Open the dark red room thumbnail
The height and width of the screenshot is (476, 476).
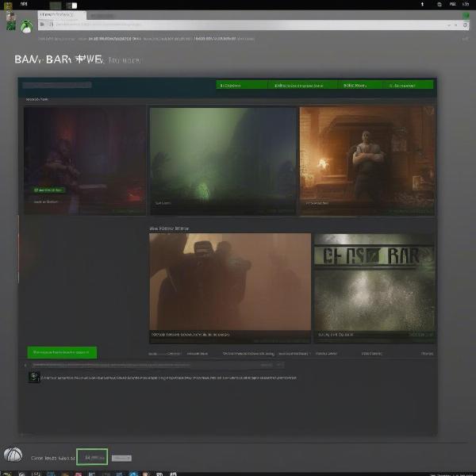point(85,161)
